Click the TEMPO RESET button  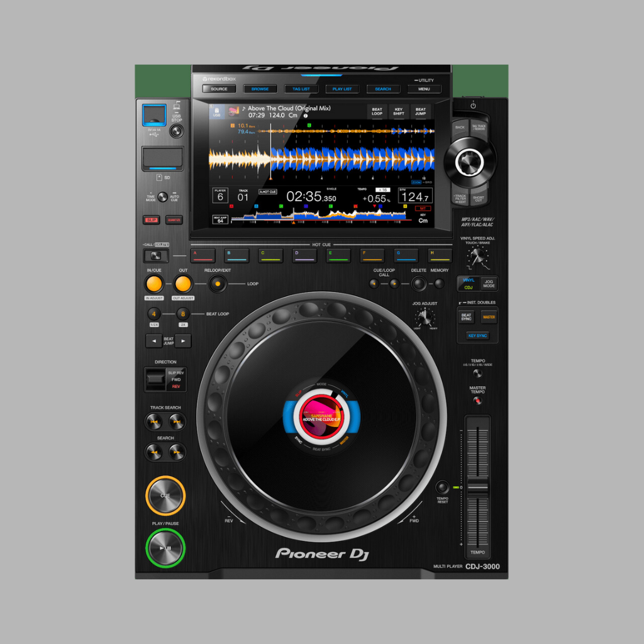point(442,487)
